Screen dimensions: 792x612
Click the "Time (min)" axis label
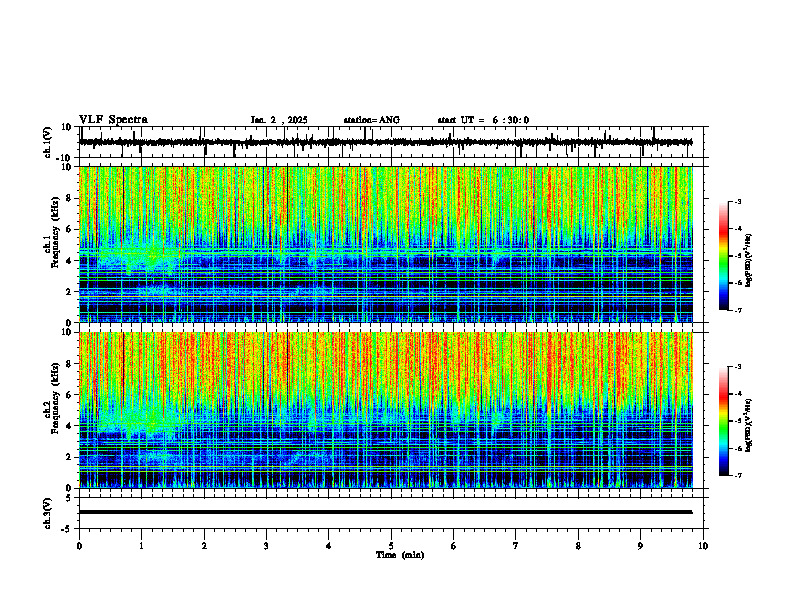click(400, 555)
